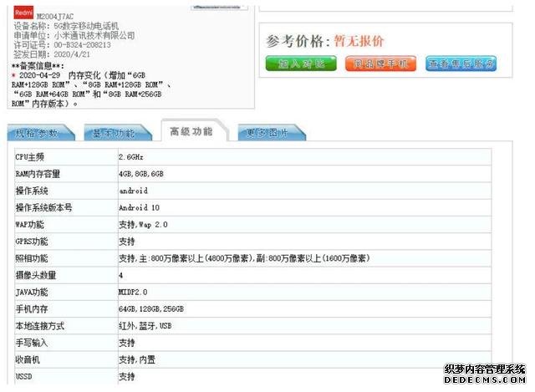Click the 手写输入 row label
This screenshot has width=535, height=392.
[x=32, y=343]
